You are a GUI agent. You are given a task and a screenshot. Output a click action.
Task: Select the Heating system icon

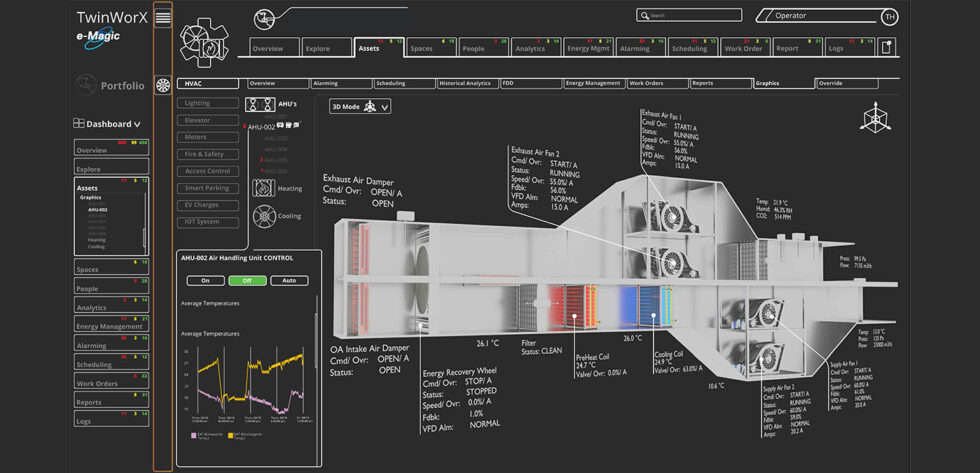tap(263, 186)
